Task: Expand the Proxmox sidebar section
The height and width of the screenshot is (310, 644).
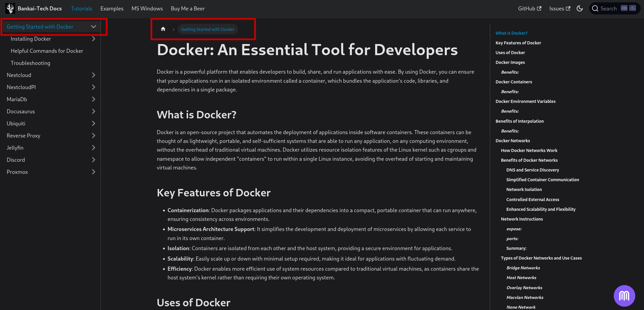Action: (94, 172)
